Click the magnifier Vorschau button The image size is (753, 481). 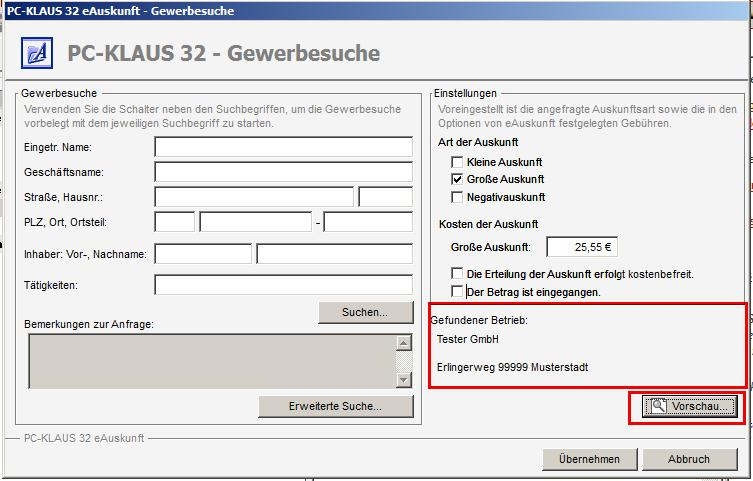tap(690, 406)
